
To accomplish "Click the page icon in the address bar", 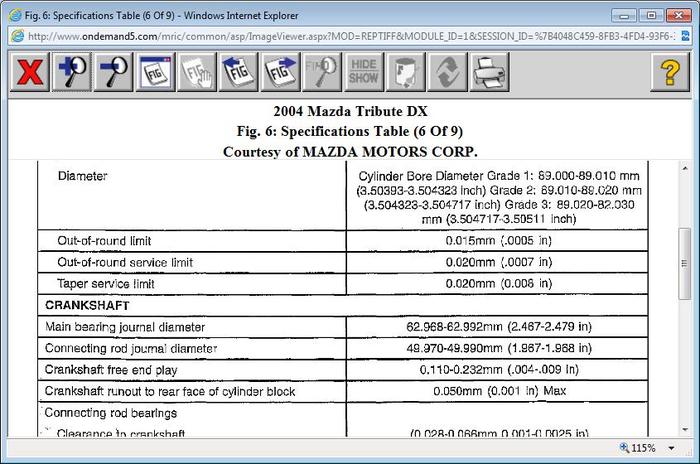I will (17, 36).
